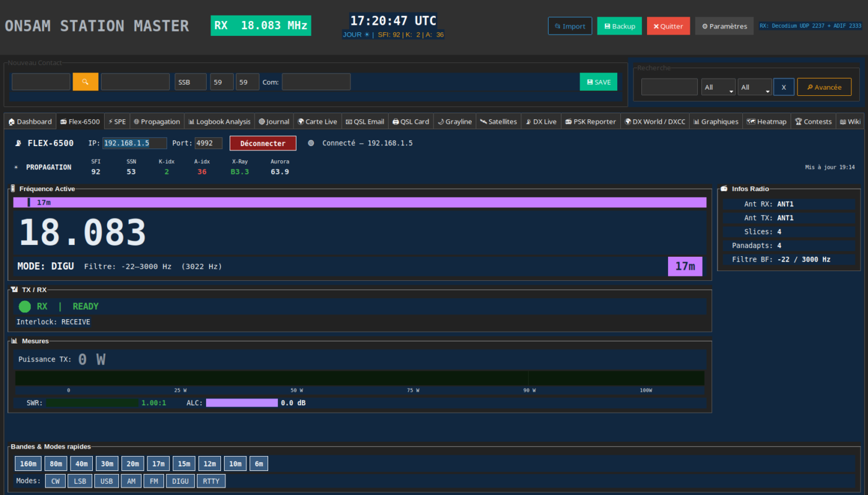
Task: Select the 6m band button
Action: 259,463
